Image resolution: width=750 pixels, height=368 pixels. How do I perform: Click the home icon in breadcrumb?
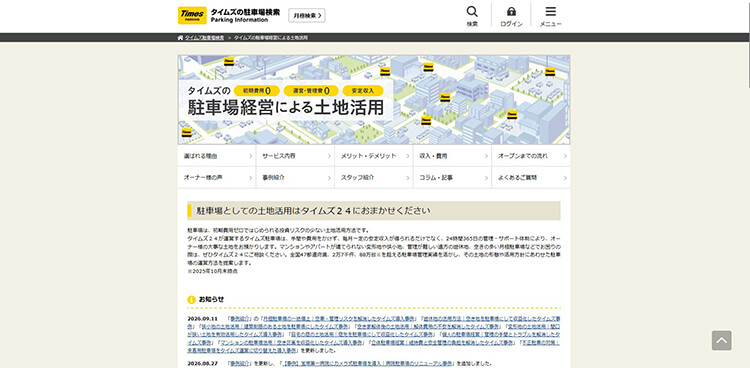coord(180,37)
